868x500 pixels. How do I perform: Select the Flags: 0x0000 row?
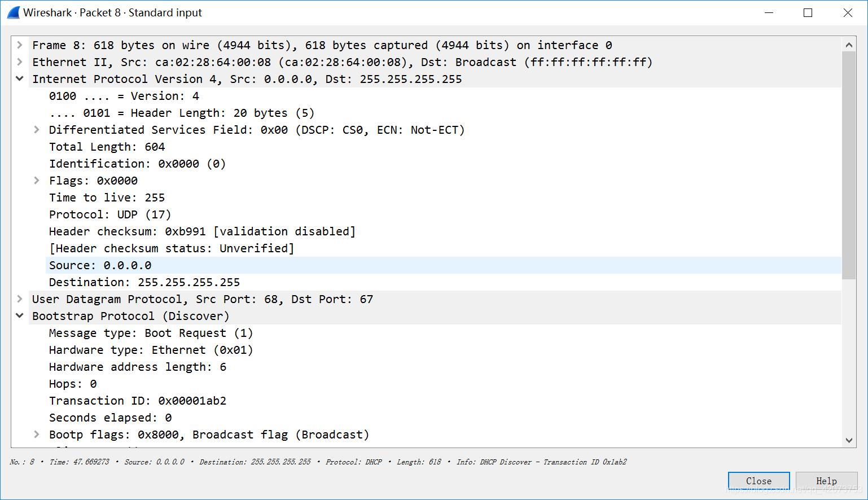point(443,181)
